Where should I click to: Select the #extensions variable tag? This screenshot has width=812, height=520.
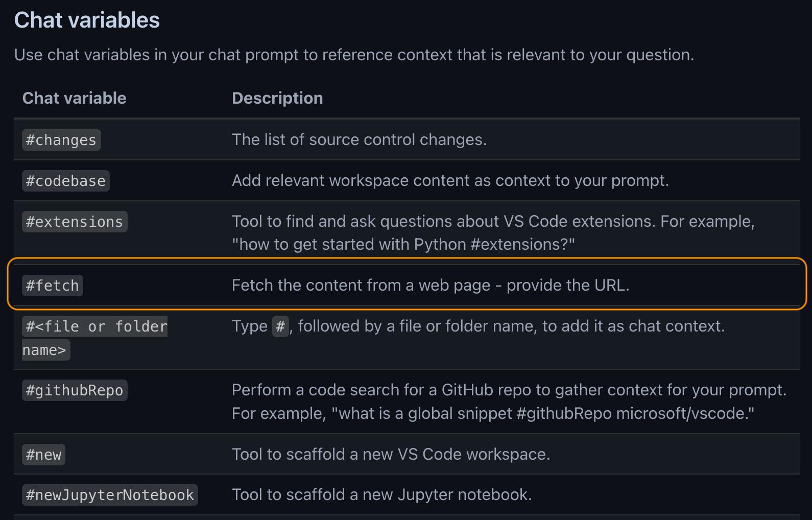click(75, 222)
